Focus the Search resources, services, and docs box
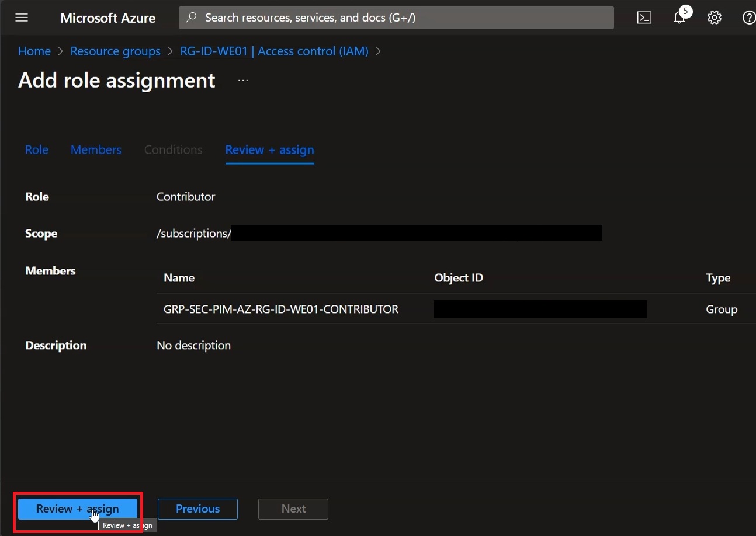This screenshot has height=536, width=756. 396,18
